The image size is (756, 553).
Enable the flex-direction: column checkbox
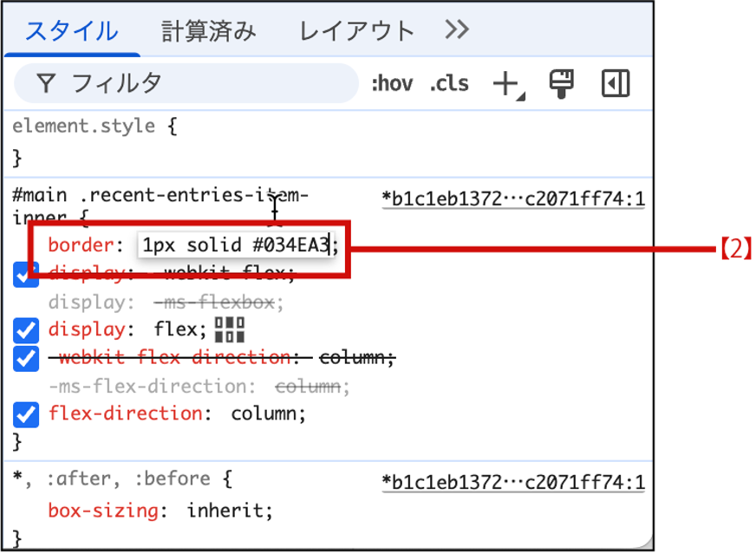coord(25,414)
